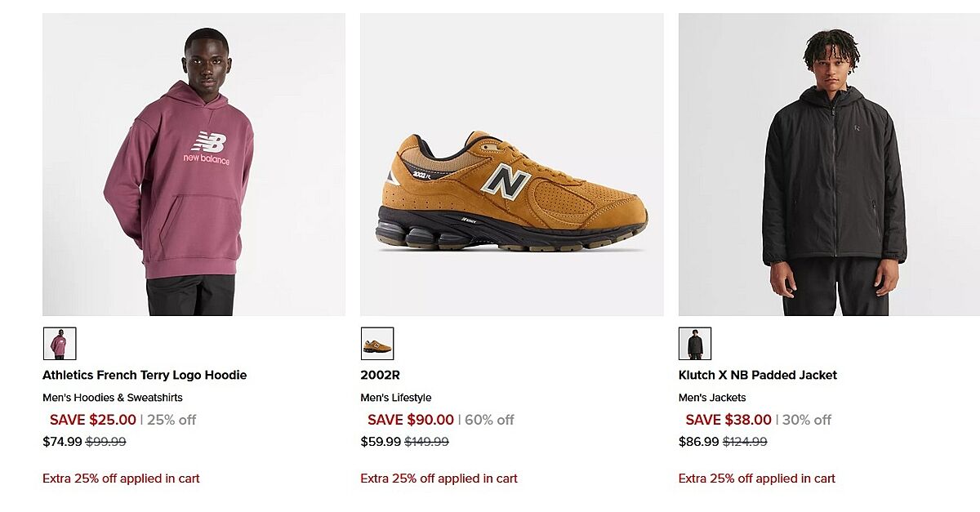
Task: Click the 2002R $59.99 sale price
Action: (381, 442)
